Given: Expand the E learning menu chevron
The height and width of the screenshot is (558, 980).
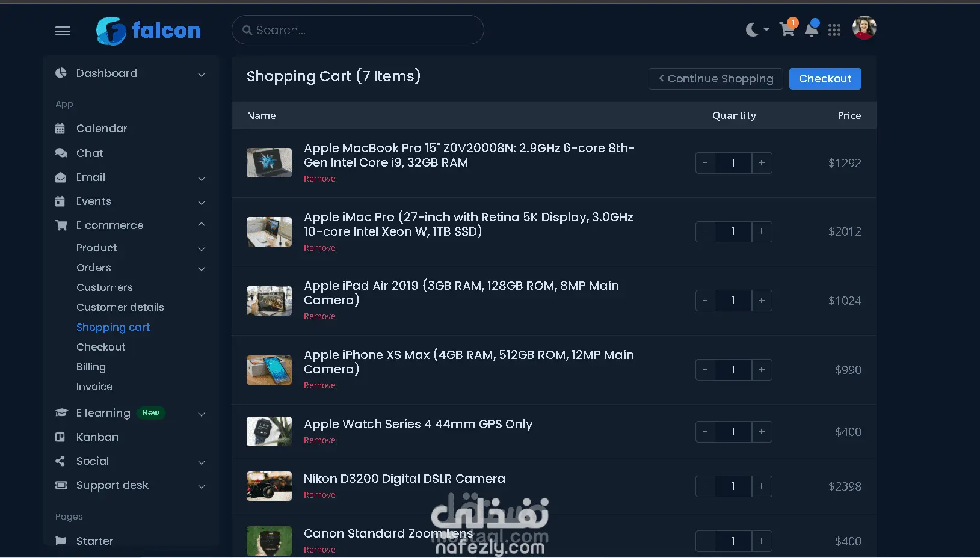Looking at the screenshot, I should (x=202, y=414).
